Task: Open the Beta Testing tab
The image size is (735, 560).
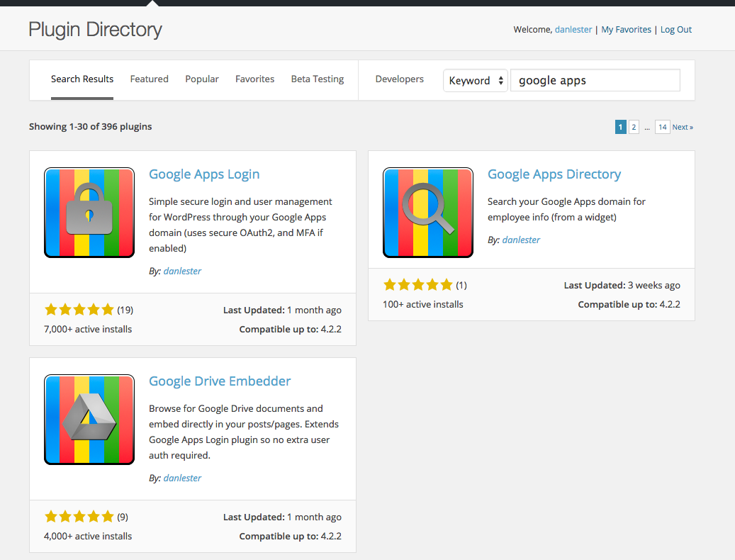Action: [x=318, y=79]
